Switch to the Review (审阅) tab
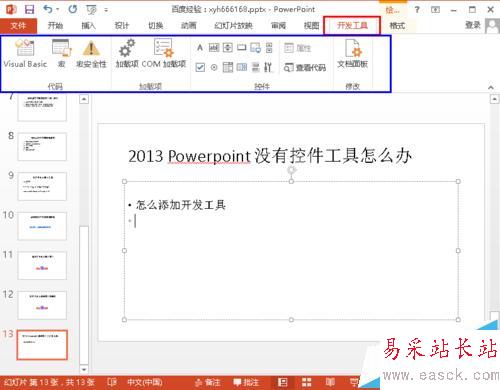 pos(278,26)
